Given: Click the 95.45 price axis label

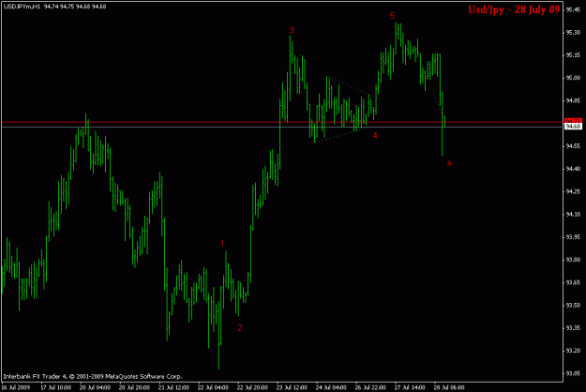Looking at the screenshot, I should [573, 9].
